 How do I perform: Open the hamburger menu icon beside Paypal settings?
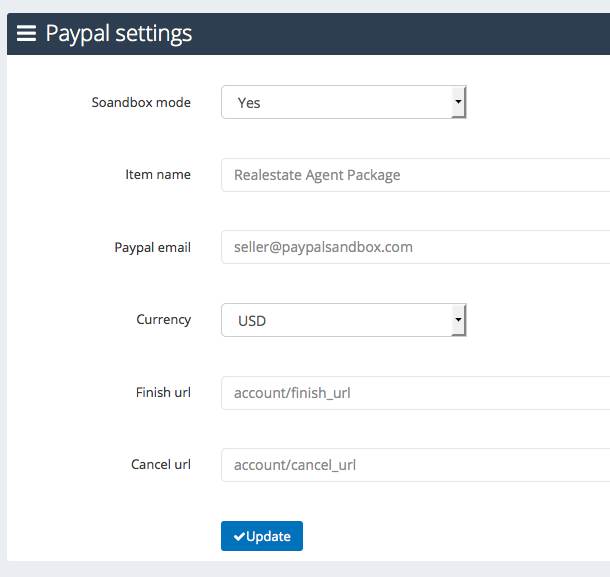click(26, 33)
